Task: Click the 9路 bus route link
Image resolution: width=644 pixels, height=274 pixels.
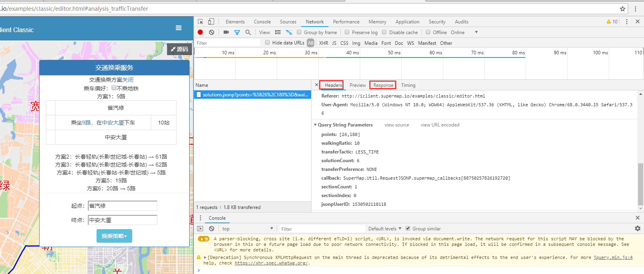Action: point(86,123)
